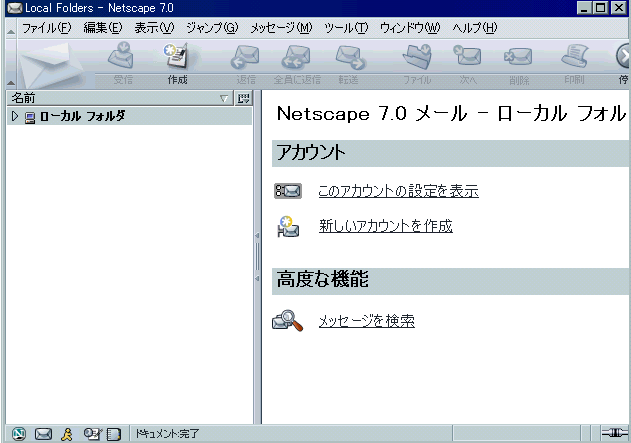This screenshot has width=631, height=443.
Task: Click the Netscape mail icon in title bar
Action: (x=15, y=8)
